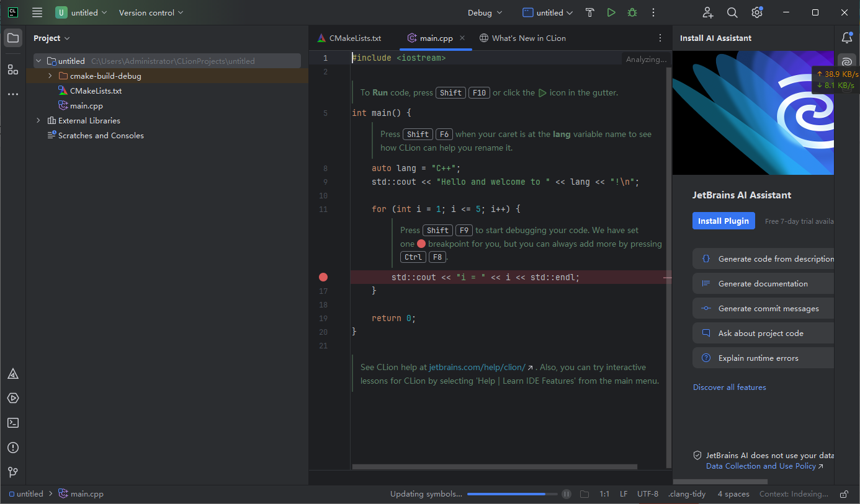Viewport: 860px width, 504px height.
Task: Open editor tab options menu
Action: click(x=660, y=38)
